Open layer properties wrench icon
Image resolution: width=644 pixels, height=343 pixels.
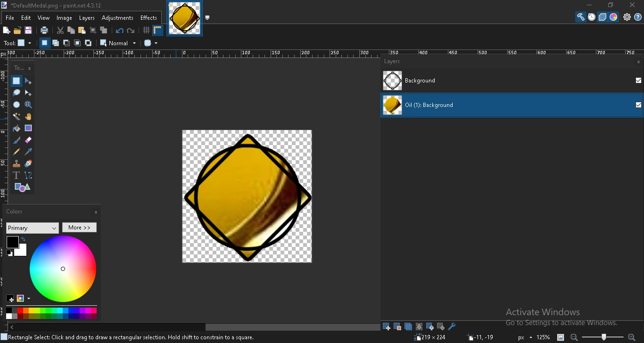pos(452,327)
